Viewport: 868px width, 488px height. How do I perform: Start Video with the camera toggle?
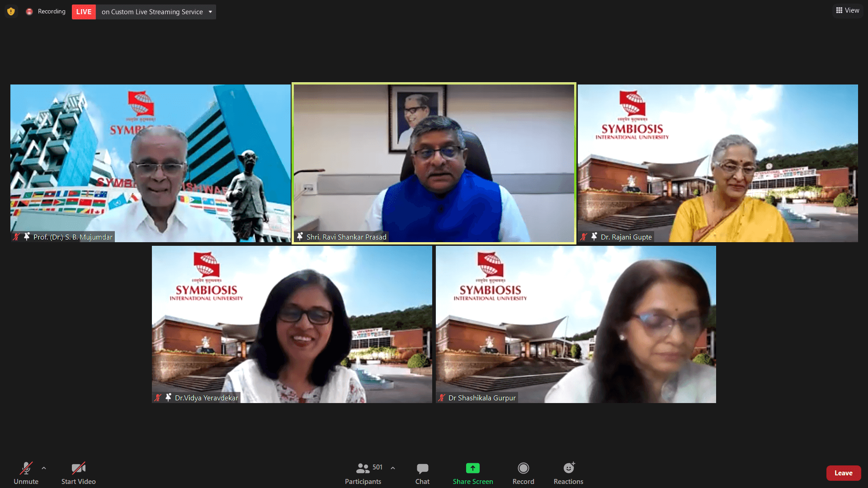click(78, 473)
